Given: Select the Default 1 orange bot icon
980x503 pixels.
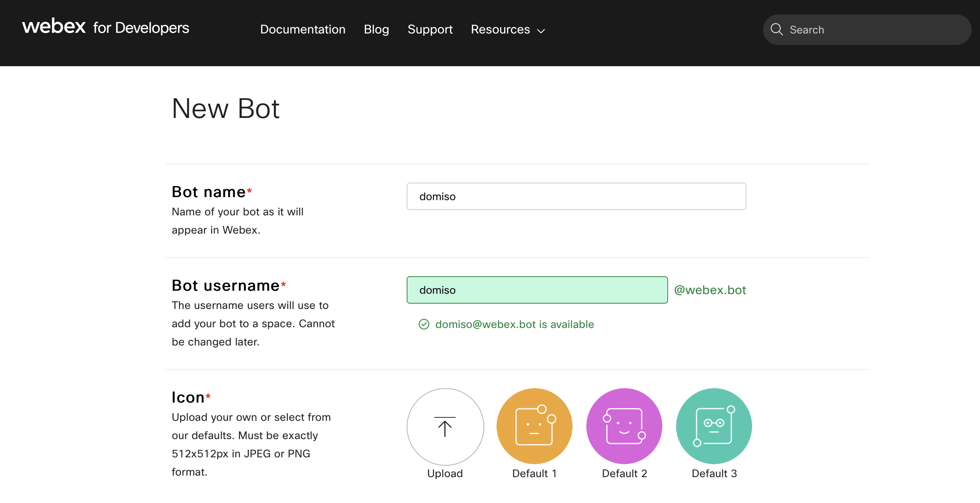Looking at the screenshot, I should pyautogui.click(x=534, y=426).
